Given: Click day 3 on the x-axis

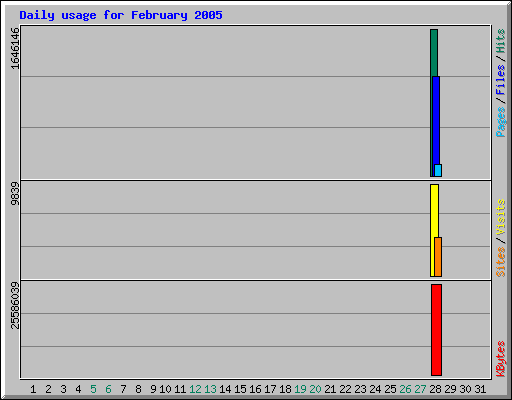Looking at the screenshot, I should pos(63,389).
